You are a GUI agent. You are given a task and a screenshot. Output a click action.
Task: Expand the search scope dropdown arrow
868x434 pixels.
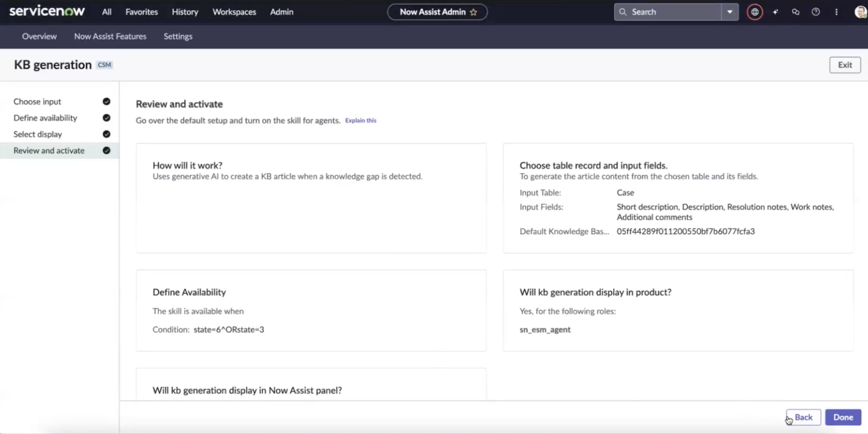(730, 12)
